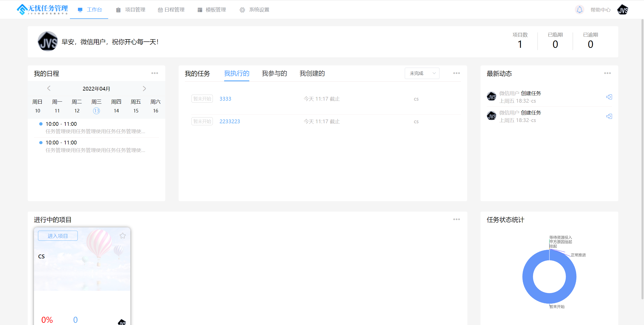This screenshot has width=644, height=325.
Task: Switch to 我创建的 tab
Action: tap(312, 73)
